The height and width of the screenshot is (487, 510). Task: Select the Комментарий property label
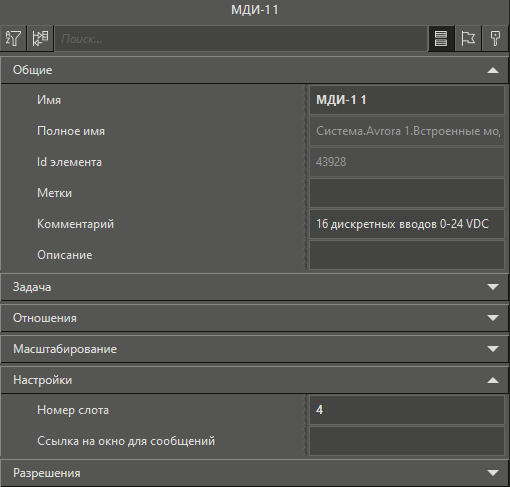(75, 224)
